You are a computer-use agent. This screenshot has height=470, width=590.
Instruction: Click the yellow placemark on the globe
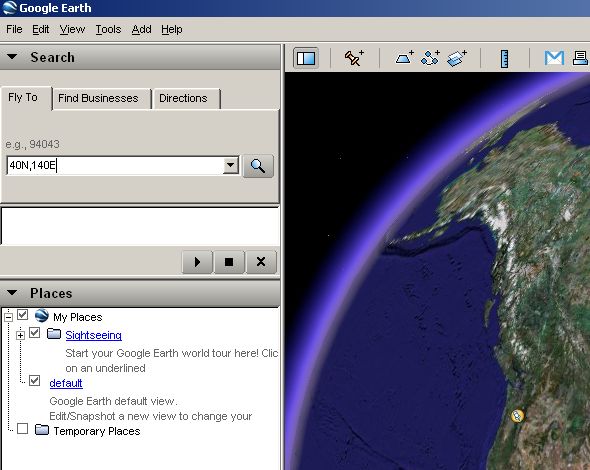tap(517, 415)
